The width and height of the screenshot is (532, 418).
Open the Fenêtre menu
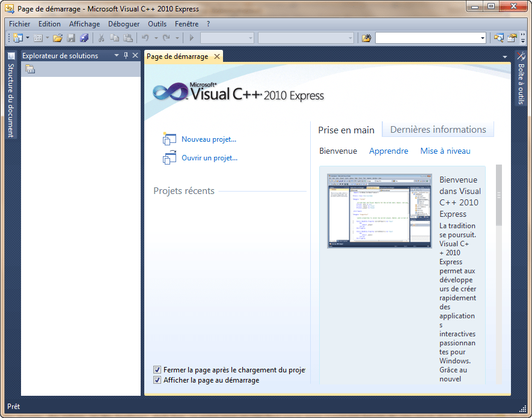click(186, 24)
